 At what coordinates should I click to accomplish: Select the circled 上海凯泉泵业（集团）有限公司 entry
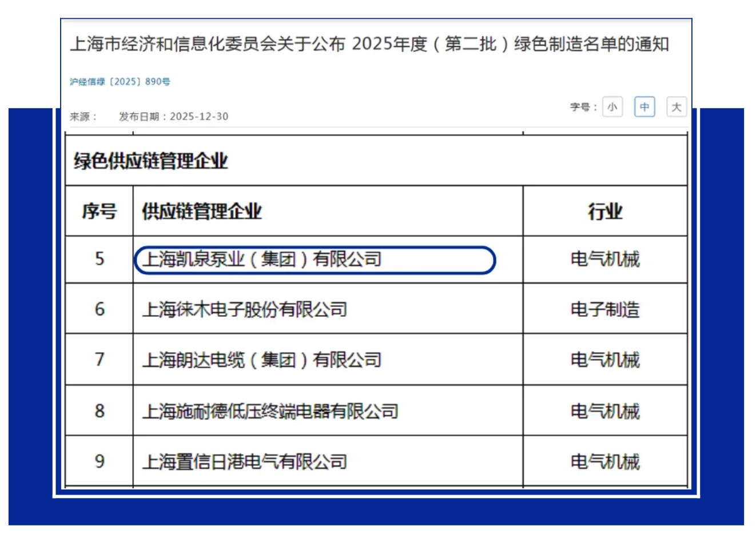point(262,260)
